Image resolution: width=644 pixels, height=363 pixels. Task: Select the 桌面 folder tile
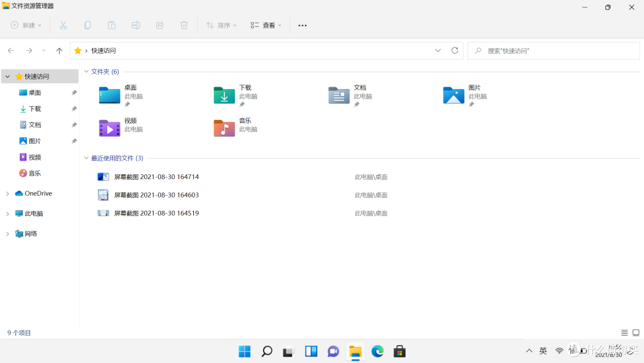121,96
